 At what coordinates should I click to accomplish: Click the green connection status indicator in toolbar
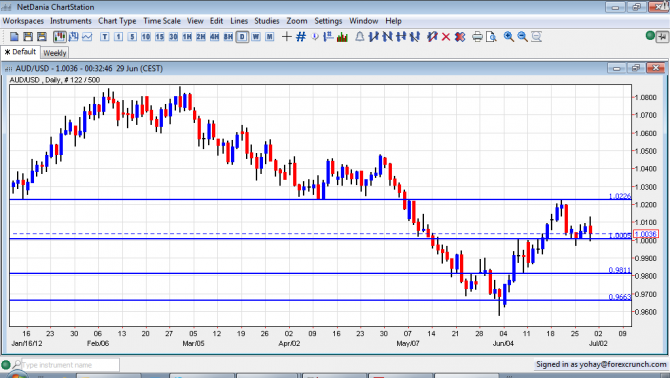650,36
